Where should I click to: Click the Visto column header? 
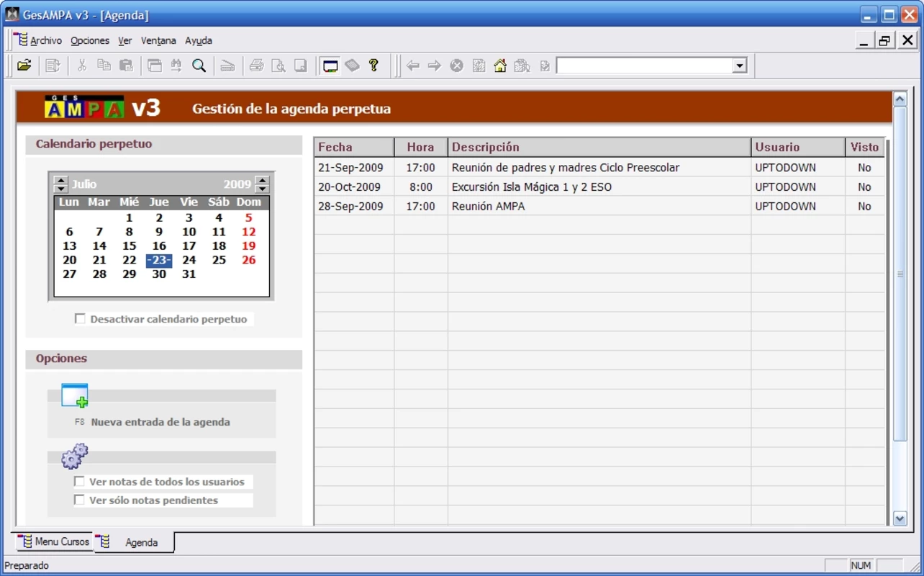[x=865, y=147]
